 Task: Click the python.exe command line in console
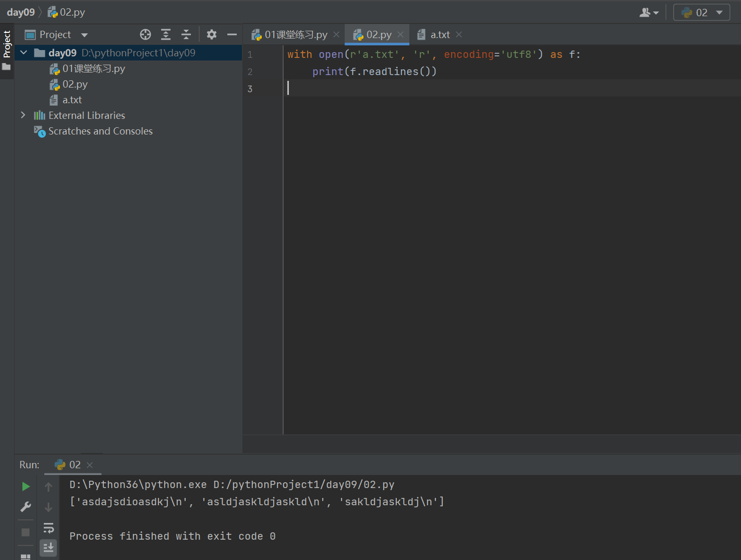point(232,484)
